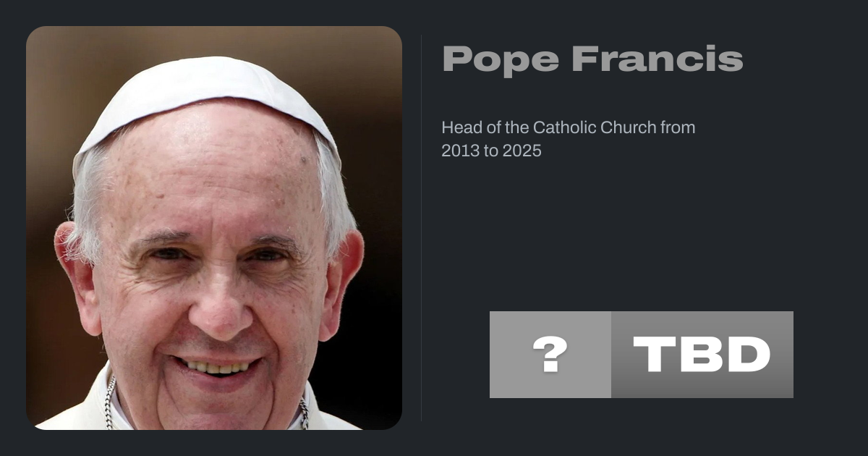Screen dimensions: 868x456
Task: Click the word "Head" starting the description
Action: (458, 127)
